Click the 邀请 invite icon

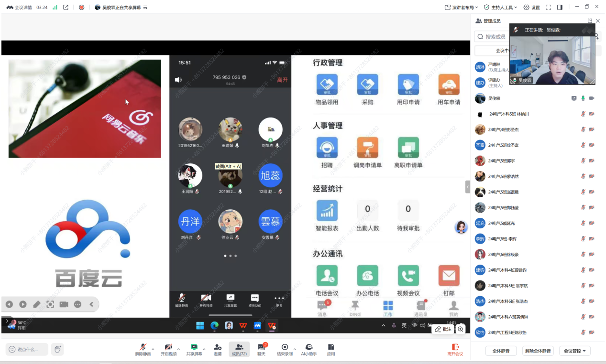(218, 349)
